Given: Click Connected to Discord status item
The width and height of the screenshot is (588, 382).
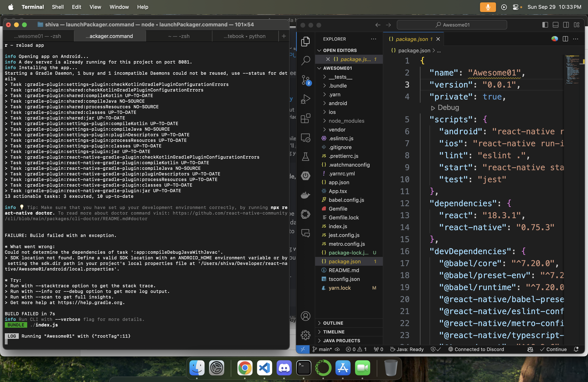Looking at the screenshot, I should pyautogui.click(x=476, y=349).
